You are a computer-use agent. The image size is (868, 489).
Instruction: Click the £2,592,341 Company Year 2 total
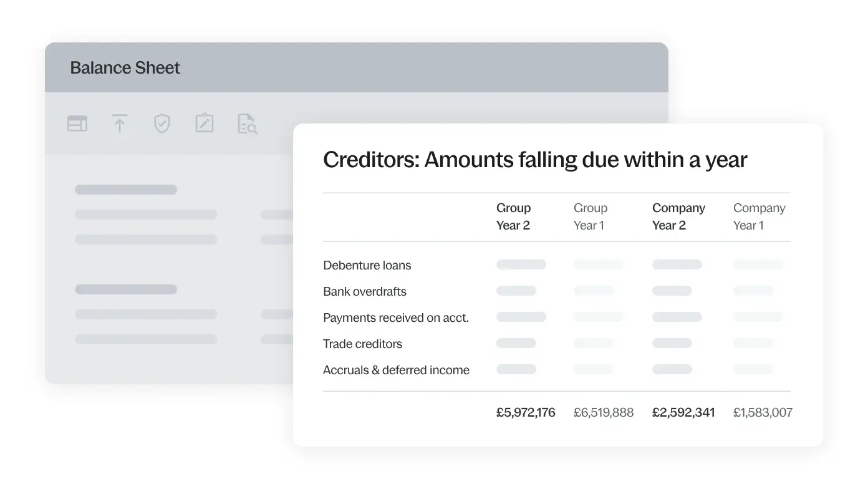tap(683, 412)
